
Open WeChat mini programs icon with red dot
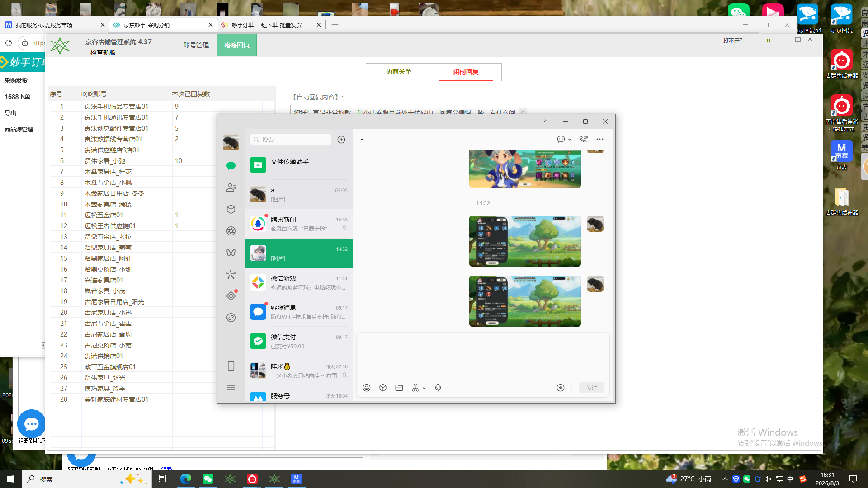coord(231,296)
